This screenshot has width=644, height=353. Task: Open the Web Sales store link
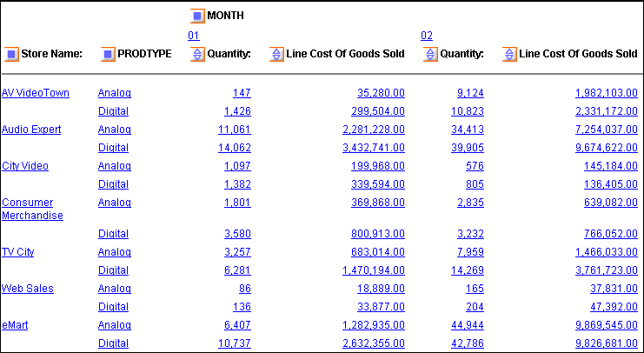[x=28, y=289]
